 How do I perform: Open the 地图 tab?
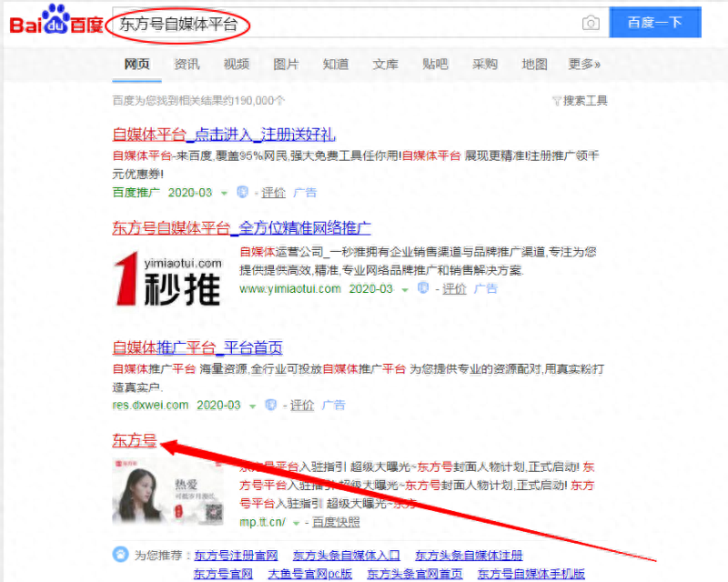534,64
